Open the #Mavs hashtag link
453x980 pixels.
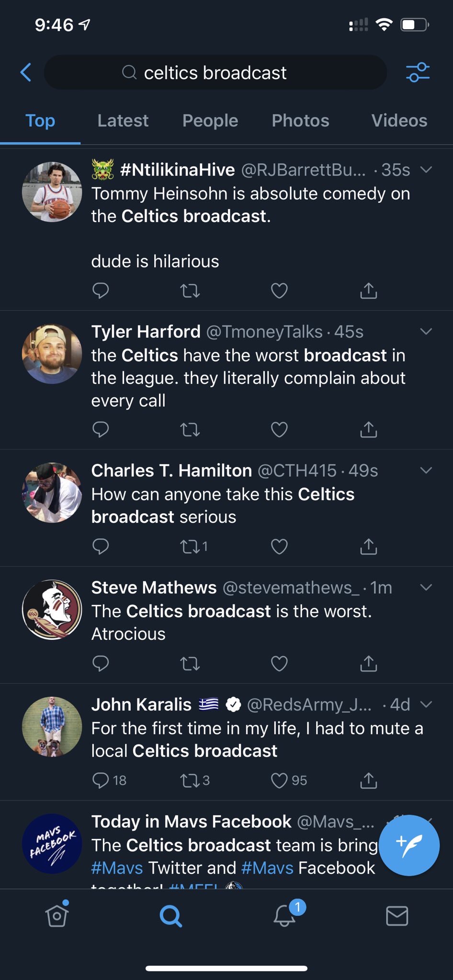pos(117,868)
